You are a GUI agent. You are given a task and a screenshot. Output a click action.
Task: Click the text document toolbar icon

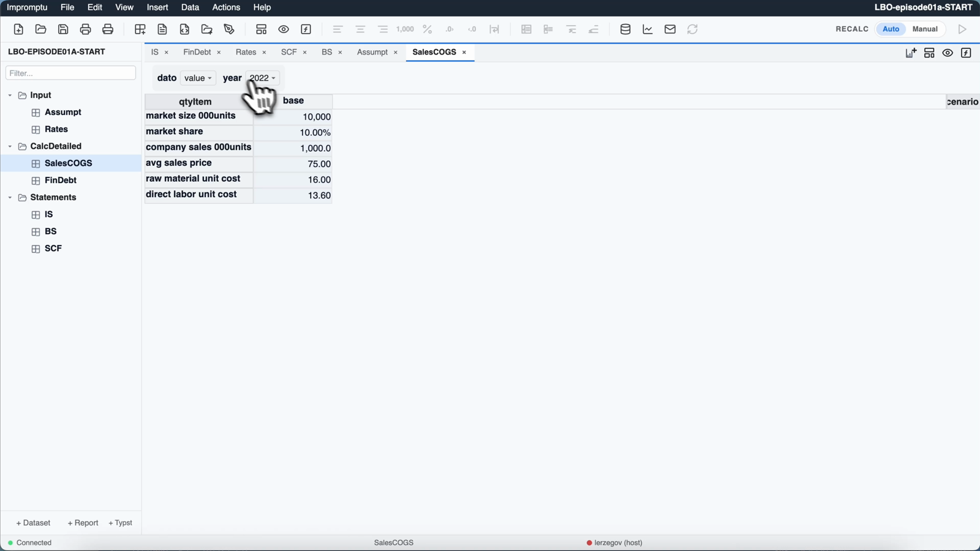coord(162,29)
